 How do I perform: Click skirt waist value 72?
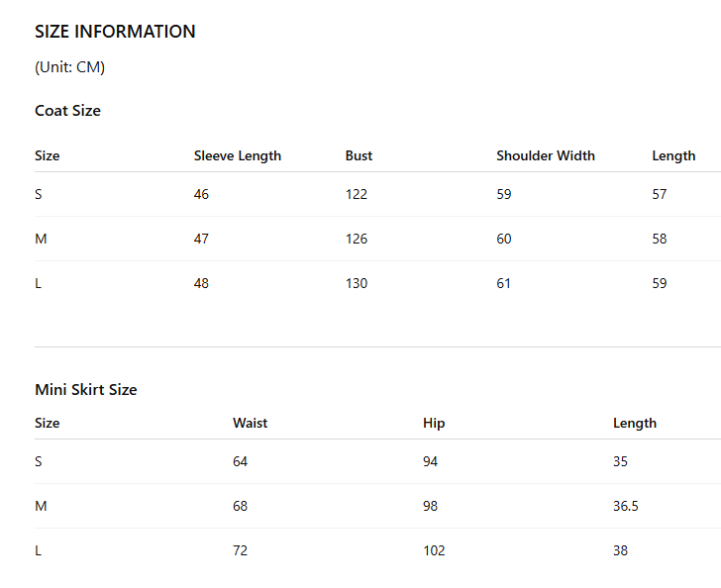coord(240,550)
